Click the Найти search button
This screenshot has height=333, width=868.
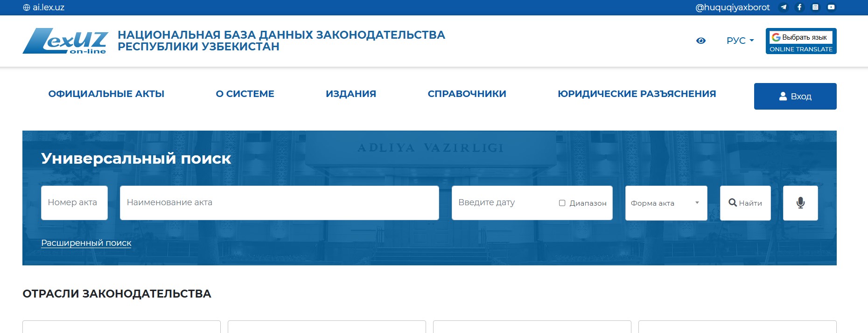pyautogui.click(x=745, y=203)
